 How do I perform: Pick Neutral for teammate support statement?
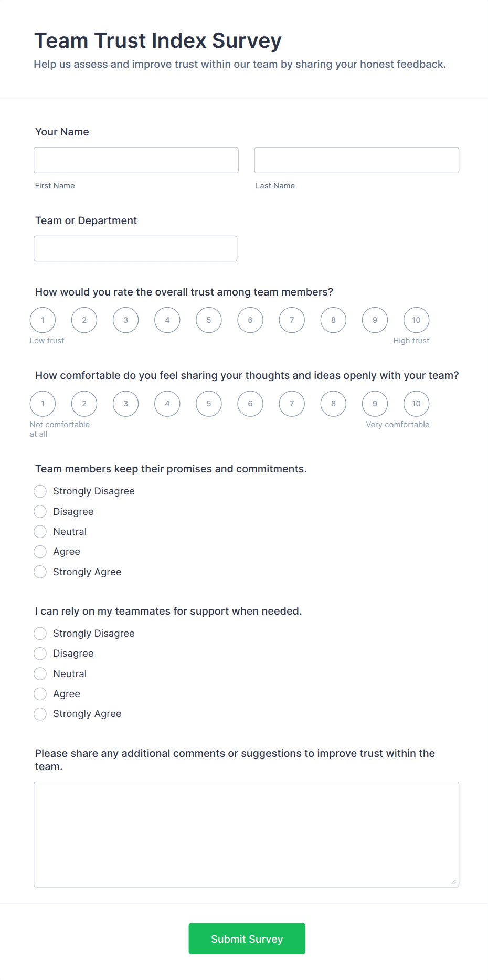point(40,674)
